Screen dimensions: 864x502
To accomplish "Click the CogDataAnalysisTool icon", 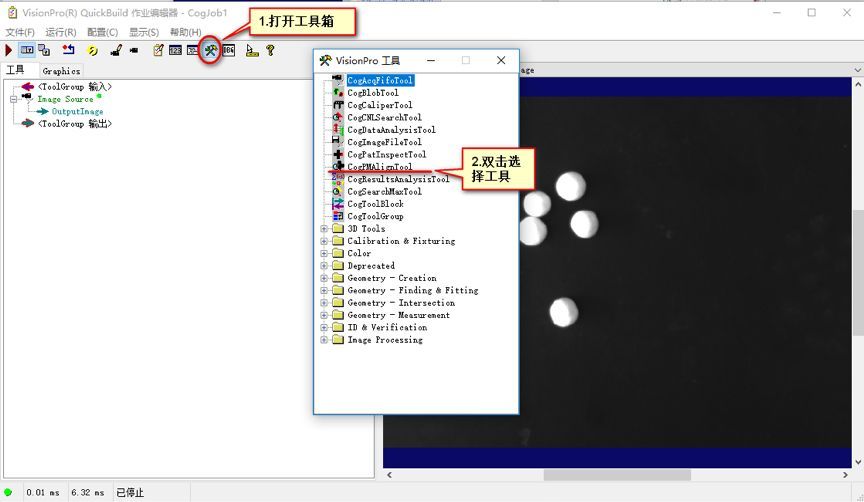I will click(338, 129).
